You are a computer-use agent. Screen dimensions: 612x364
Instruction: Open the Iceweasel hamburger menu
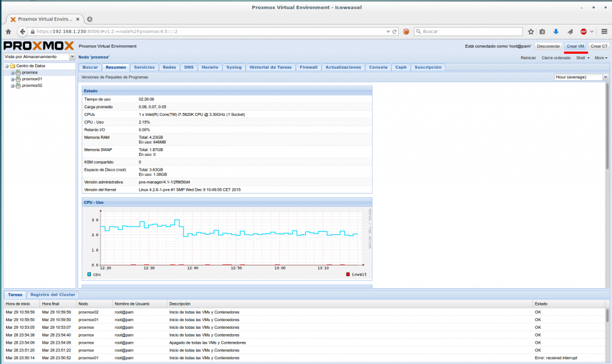(603, 32)
